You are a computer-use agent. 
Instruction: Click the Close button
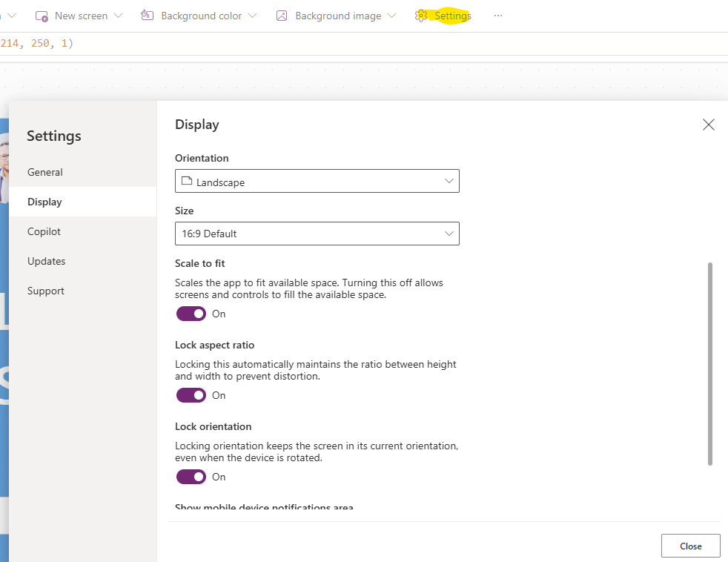click(x=691, y=546)
